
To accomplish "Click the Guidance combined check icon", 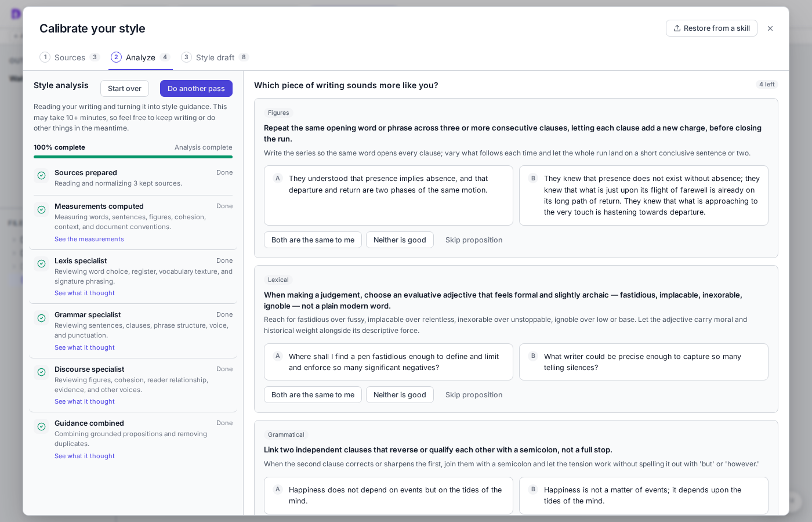I will coord(42,426).
